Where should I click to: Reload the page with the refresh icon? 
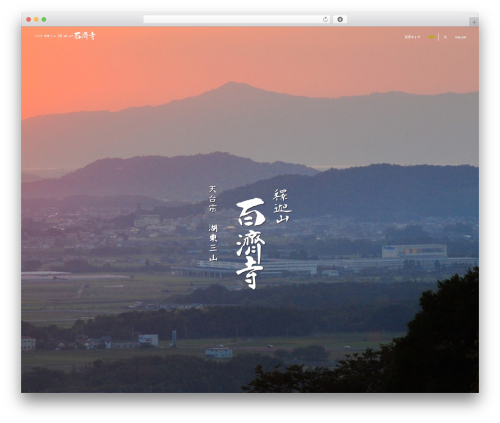click(325, 20)
